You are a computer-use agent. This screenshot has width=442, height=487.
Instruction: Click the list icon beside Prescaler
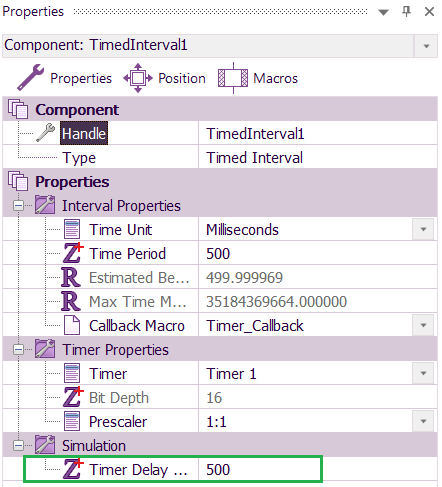click(x=72, y=421)
